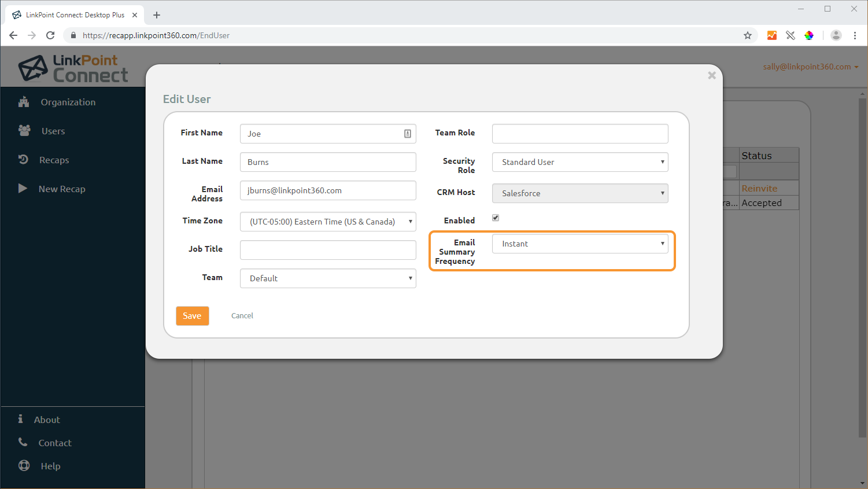Open the Time Zone dropdown
The image size is (868, 489).
[327, 222]
